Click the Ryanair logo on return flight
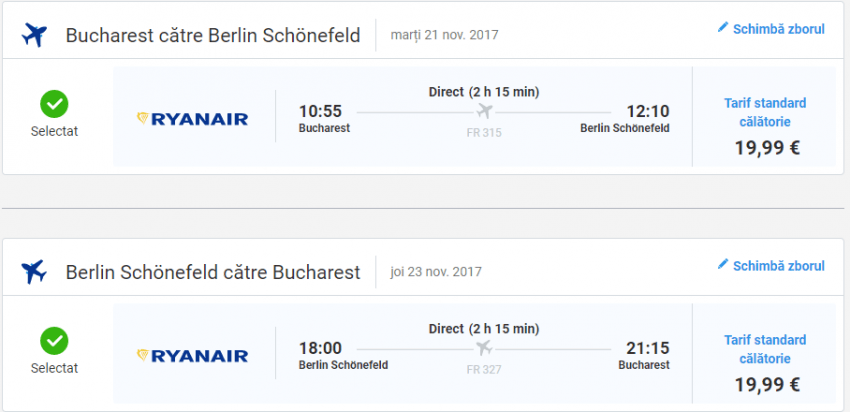The image size is (850, 412). tap(192, 355)
